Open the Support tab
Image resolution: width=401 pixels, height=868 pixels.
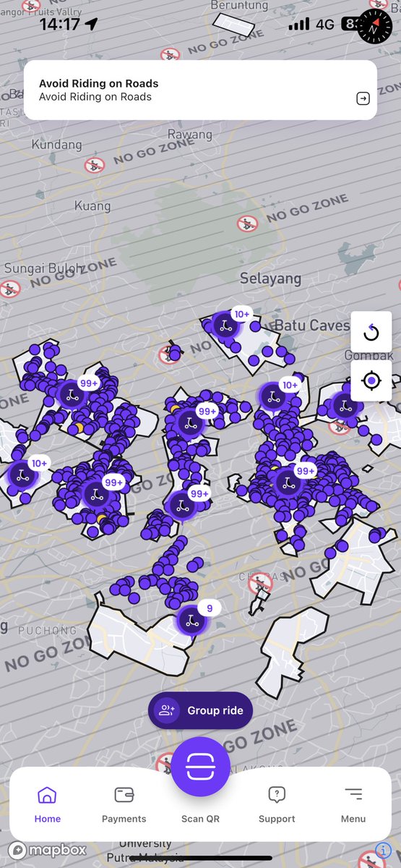[277, 804]
